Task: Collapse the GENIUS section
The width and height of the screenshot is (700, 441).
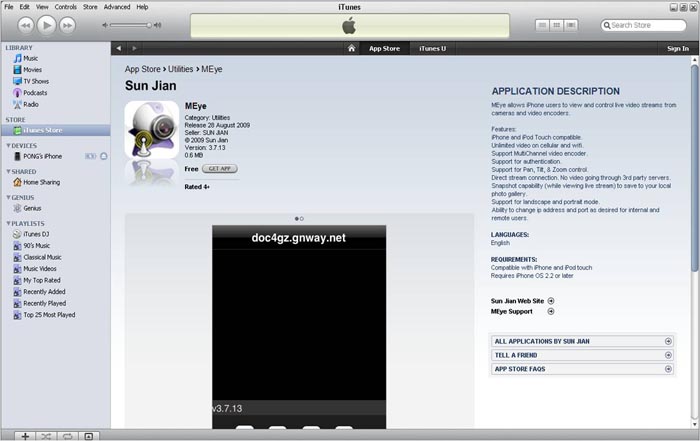Action: pyautogui.click(x=8, y=198)
